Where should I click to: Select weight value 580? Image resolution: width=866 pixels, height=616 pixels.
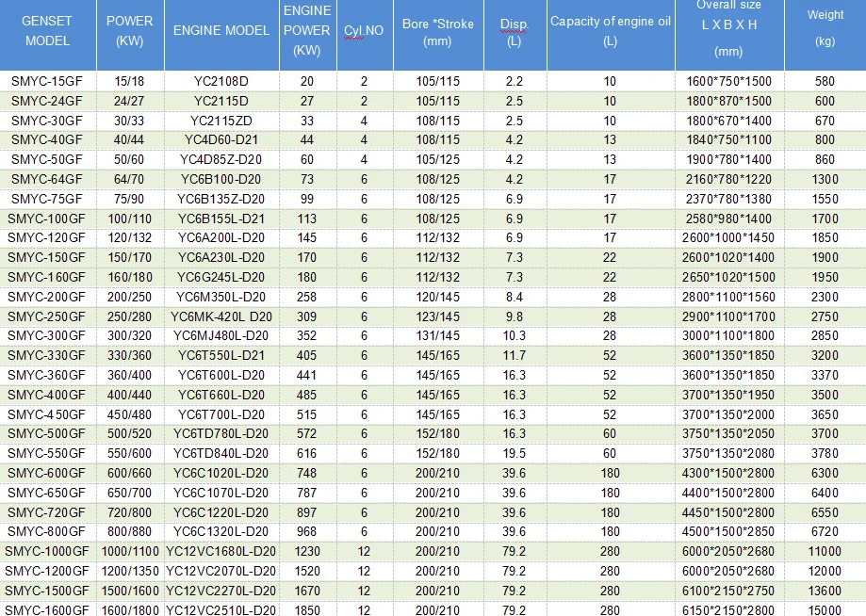825,81
